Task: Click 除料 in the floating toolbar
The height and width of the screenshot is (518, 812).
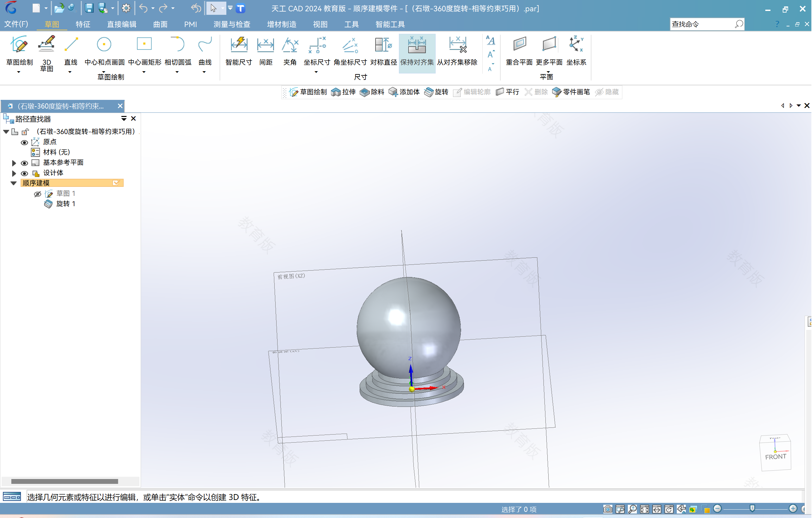Action: click(x=372, y=92)
